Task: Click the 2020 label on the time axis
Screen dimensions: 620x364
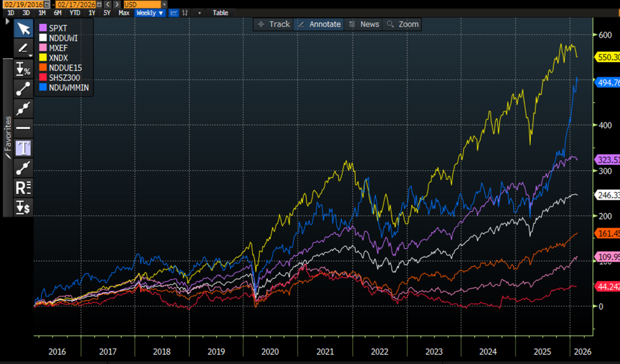Action: [x=270, y=352]
